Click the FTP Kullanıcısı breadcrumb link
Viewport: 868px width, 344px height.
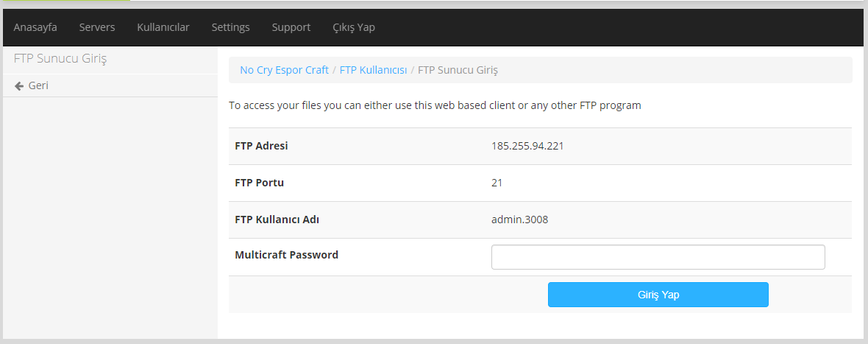coord(373,70)
